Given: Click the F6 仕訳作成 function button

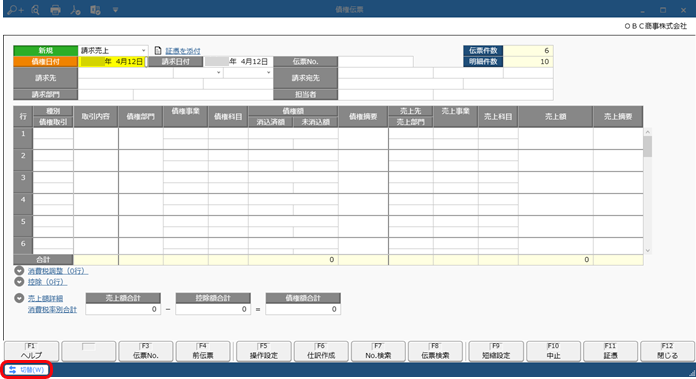Looking at the screenshot, I should click(321, 351).
